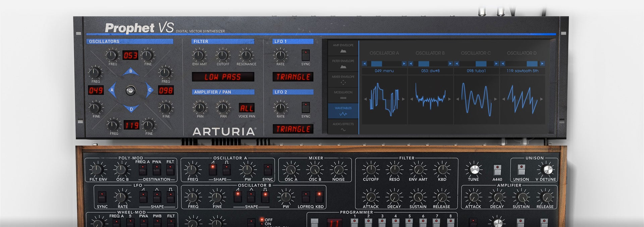This screenshot has width=644, height=227.
Task: Click the LFO 1 Rate knob
Action: click(x=280, y=55)
